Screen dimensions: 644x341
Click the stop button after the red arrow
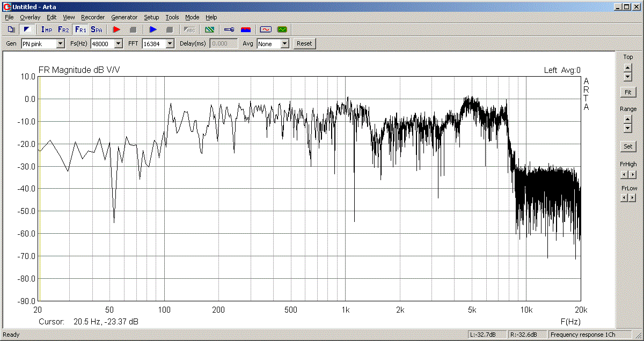(x=133, y=29)
